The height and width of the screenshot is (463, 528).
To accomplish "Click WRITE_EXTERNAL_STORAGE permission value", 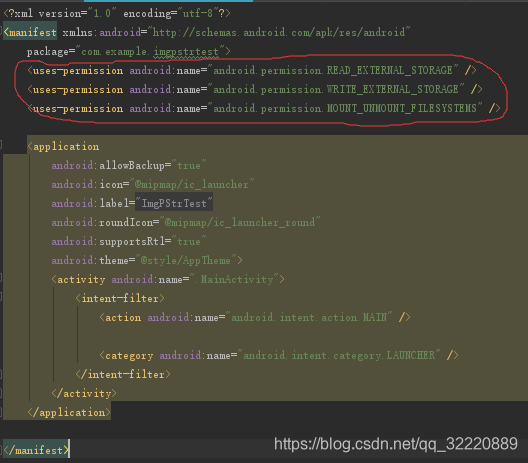I will coord(336,89).
